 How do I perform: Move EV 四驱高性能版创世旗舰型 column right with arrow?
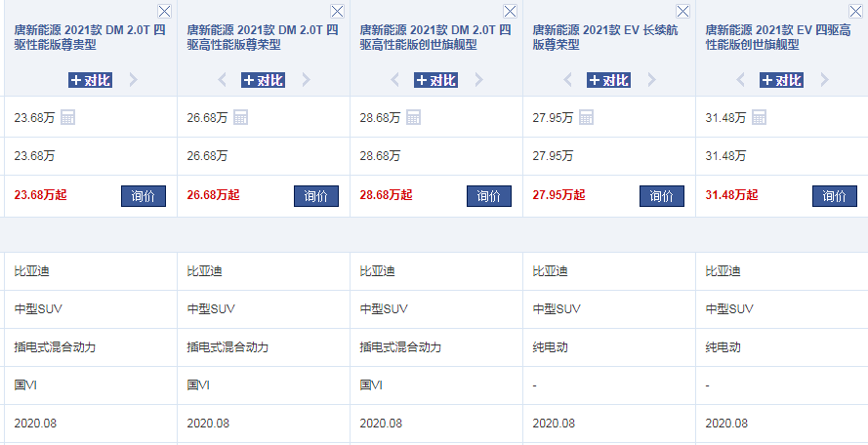pyautogui.click(x=824, y=80)
